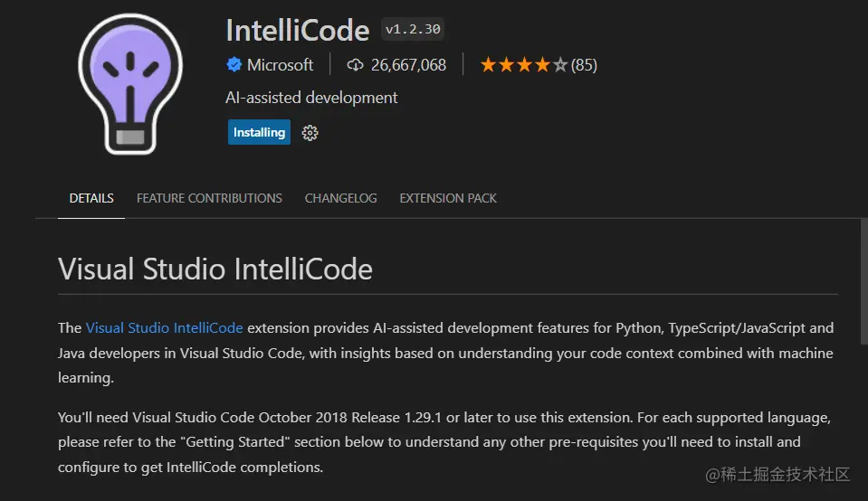Screen dimensions: 868x501
Task: Click the (85) ratings count
Action: click(584, 65)
